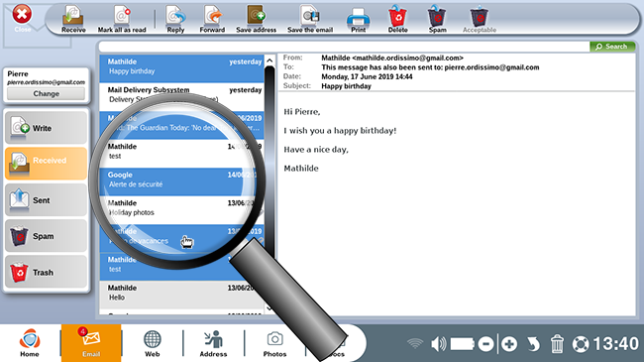Click the Receive mail toolbar icon

click(73, 19)
